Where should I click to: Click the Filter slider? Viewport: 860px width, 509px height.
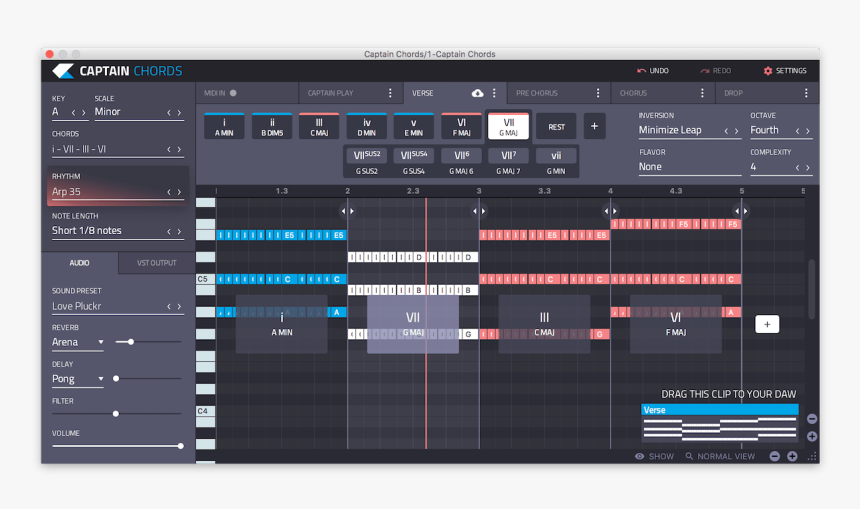pos(116,414)
